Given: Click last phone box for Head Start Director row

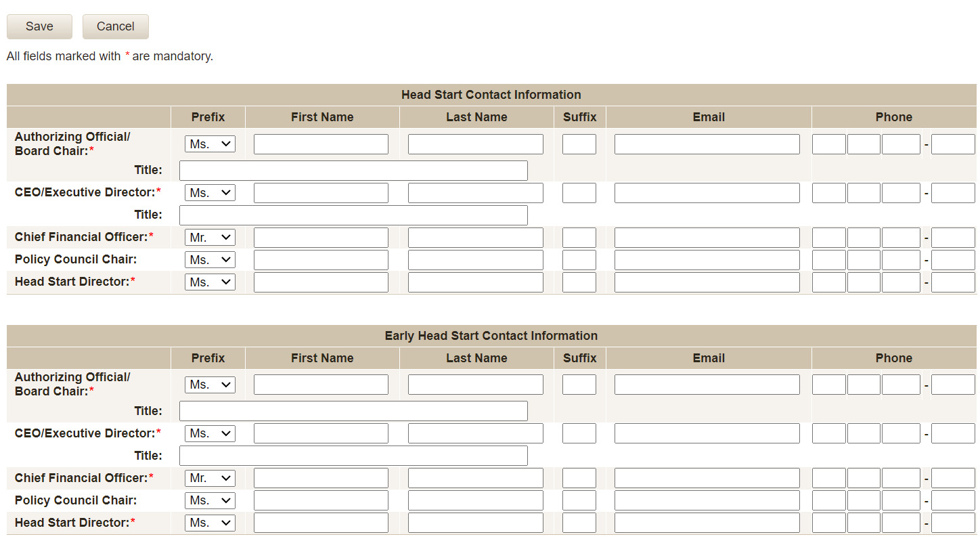Looking at the screenshot, I should [x=952, y=282].
